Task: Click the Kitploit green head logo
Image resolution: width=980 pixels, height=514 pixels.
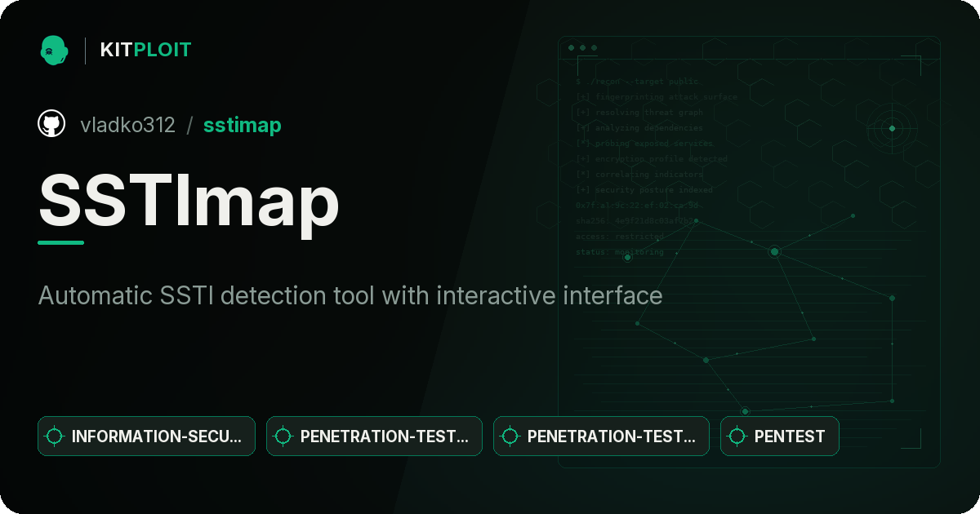Action: click(54, 50)
